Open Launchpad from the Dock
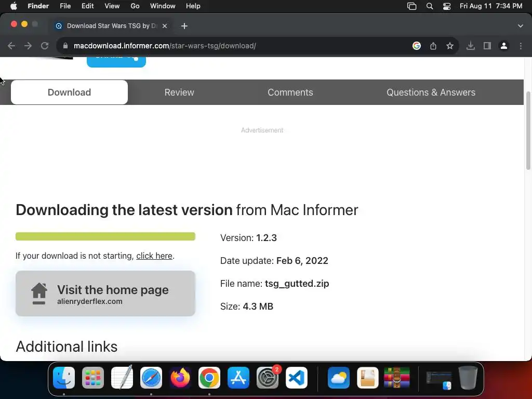 coord(93,378)
